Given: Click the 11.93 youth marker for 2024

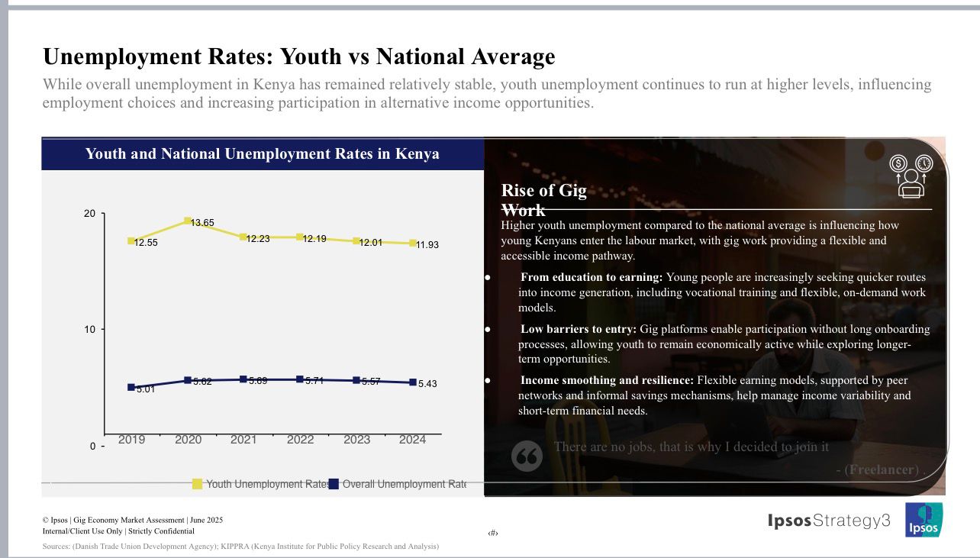Looking at the screenshot, I should pyautogui.click(x=413, y=244).
